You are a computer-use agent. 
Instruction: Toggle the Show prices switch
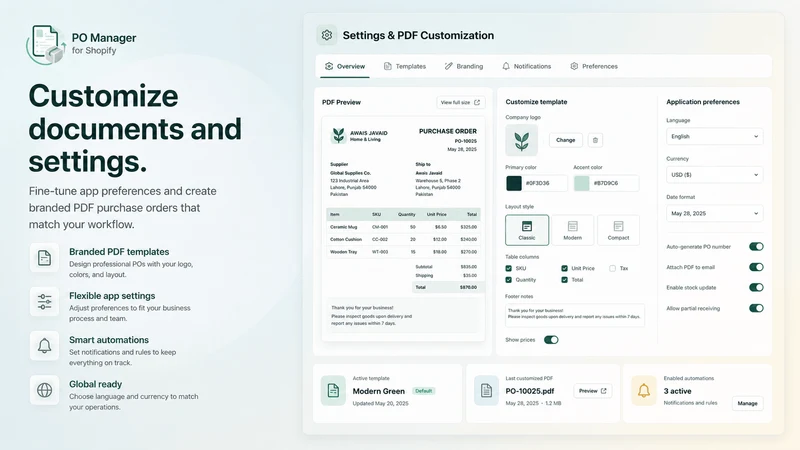click(x=551, y=340)
